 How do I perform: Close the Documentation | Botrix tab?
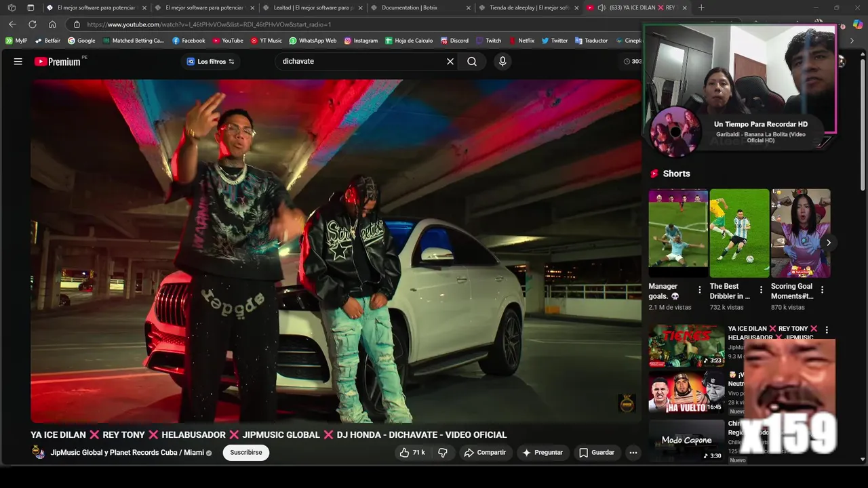(x=469, y=7)
